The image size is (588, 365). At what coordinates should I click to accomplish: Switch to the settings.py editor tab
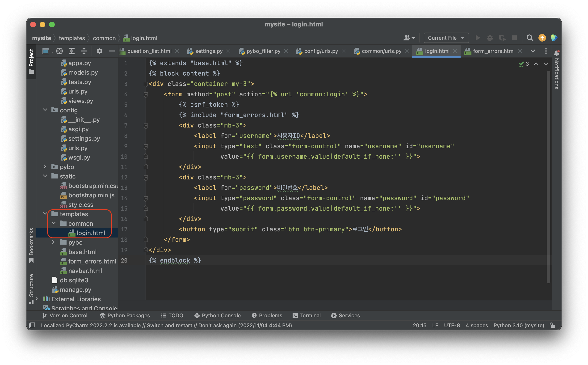click(x=209, y=51)
